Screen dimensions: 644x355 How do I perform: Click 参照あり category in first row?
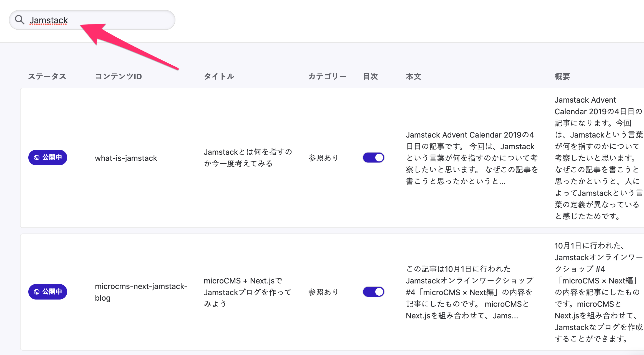(323, 158)
